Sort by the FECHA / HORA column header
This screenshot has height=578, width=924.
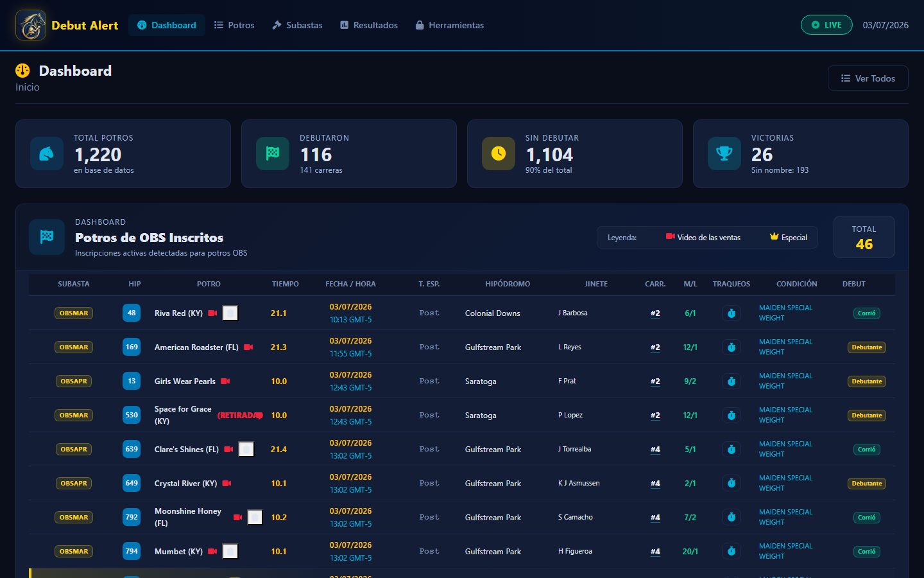[x=350, y=284]
